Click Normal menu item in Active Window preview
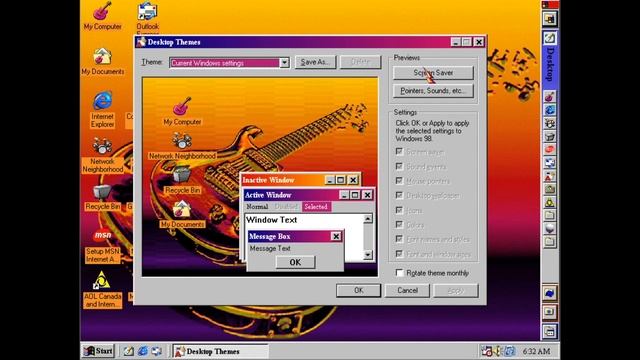This screenshot has width=640, height=360. [257, 207]
